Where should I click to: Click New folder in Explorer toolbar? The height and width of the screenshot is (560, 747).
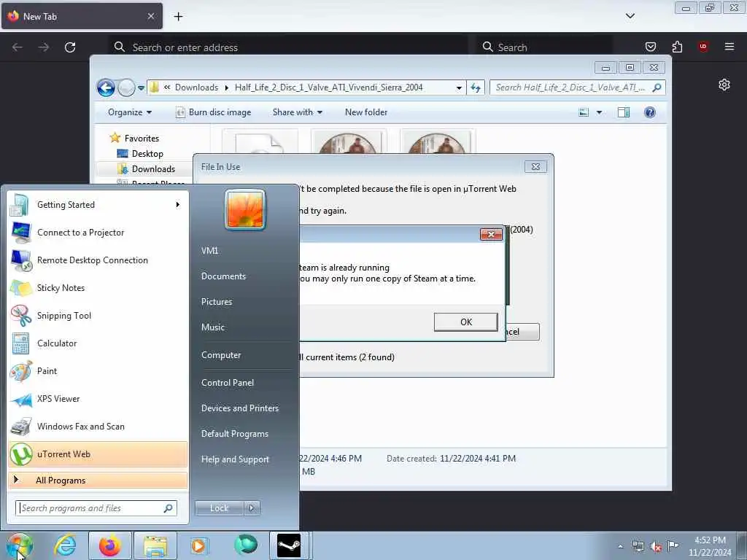tap(366, 112)
